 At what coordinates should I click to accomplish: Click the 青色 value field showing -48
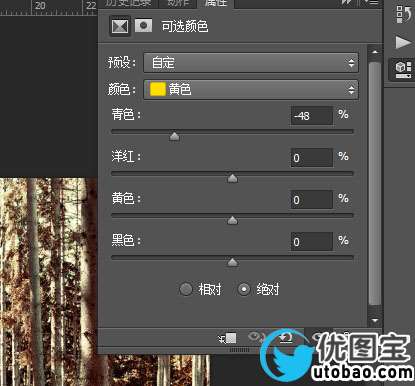pos(312,116)
